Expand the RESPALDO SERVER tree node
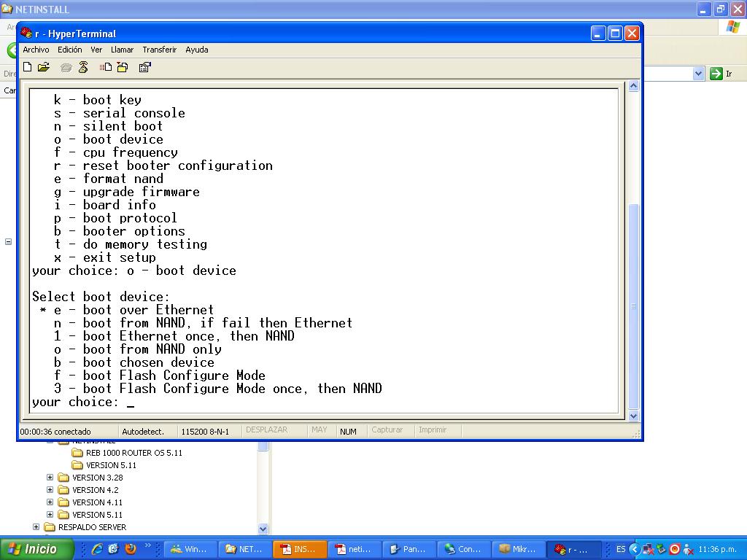The height and width of the screenshot is (560, 747). pos(36,526)
